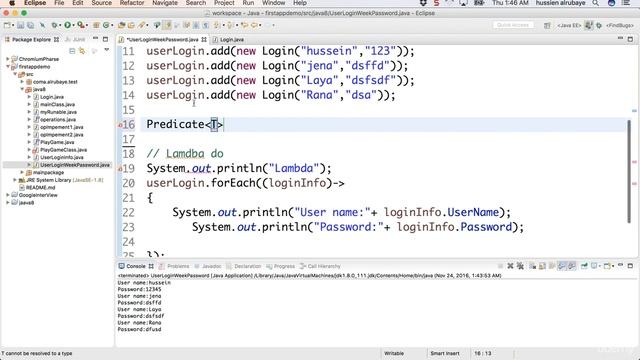Click the Run with external tools icon
Screen dimensions: 640x360
click(80, 25)
